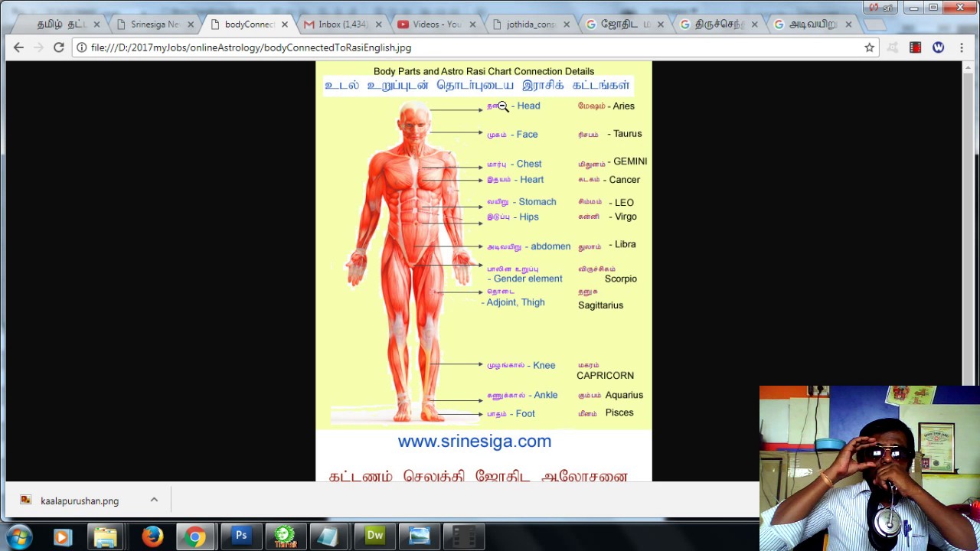Image resolution: width=980 pixels, height=551 pixels.
Task: Bookmark this page with the star icon
Action: 869,47
